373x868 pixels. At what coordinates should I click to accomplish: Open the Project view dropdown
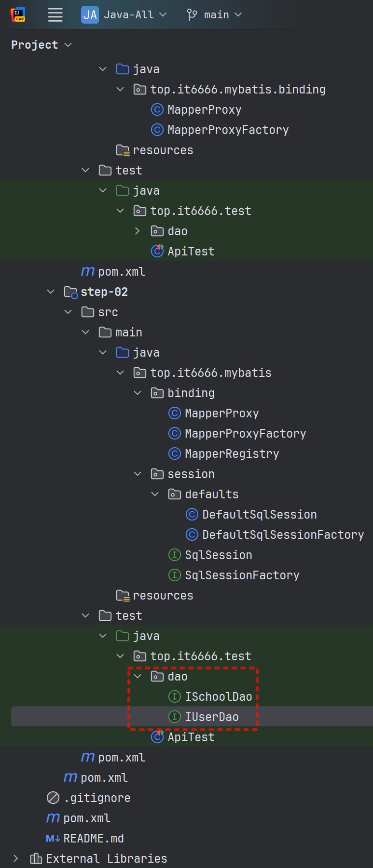pos(41,45)
